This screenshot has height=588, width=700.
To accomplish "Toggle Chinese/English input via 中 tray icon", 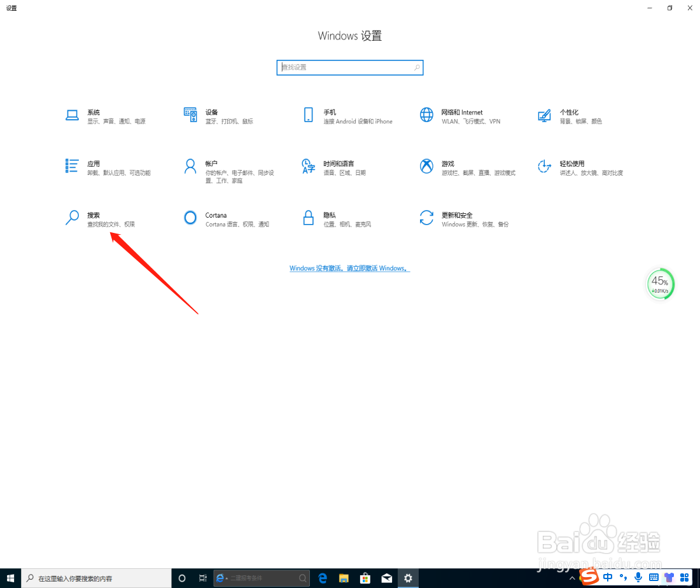I will click(608, 577).
